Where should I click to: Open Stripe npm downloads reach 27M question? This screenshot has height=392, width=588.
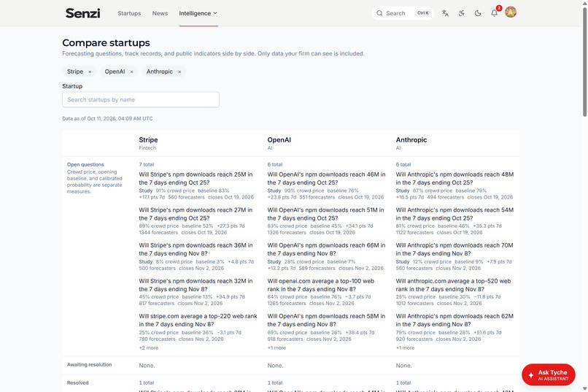[196, 214]
